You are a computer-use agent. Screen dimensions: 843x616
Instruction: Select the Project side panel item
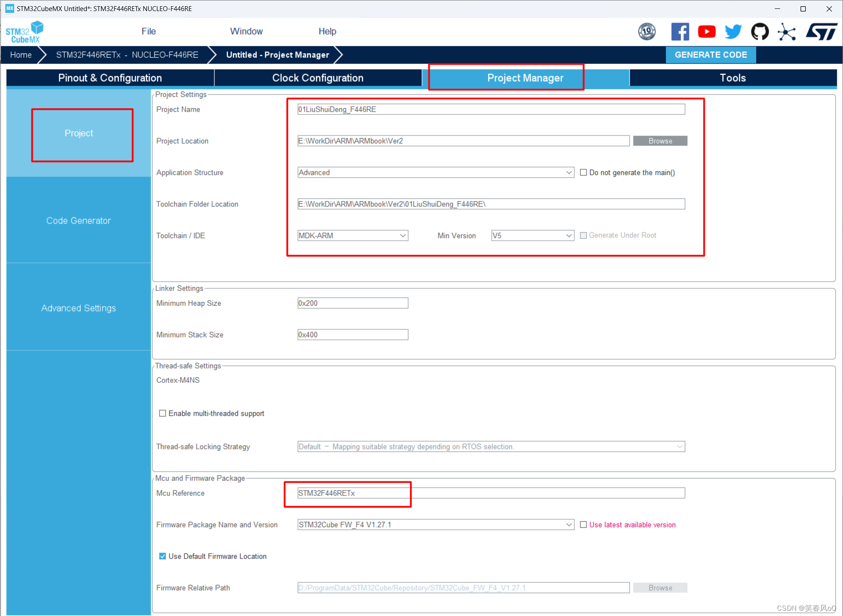click(x=79, y=133)
